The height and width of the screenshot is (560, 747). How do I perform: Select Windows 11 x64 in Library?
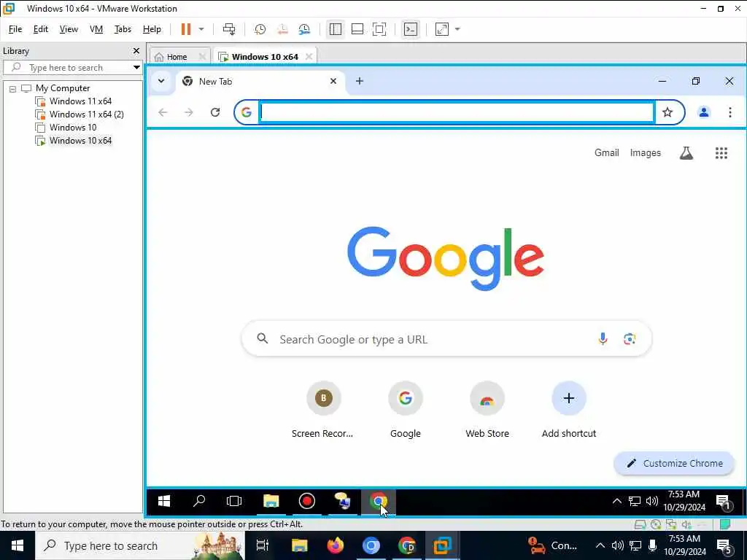click(x=80, y=101)
